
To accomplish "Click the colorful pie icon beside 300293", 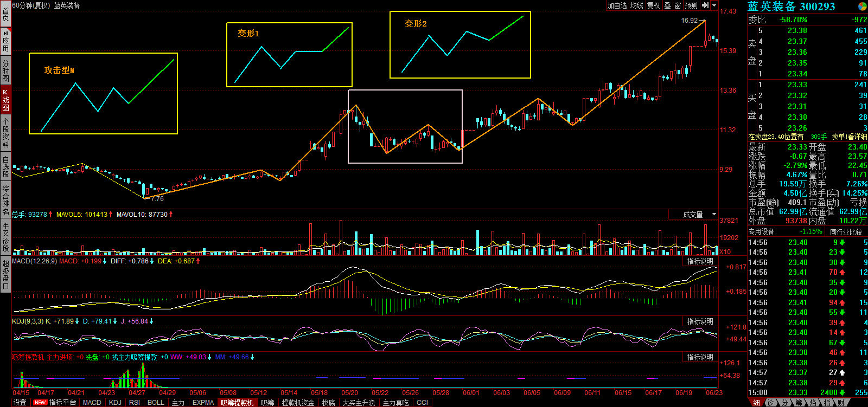I will point(862,7).
